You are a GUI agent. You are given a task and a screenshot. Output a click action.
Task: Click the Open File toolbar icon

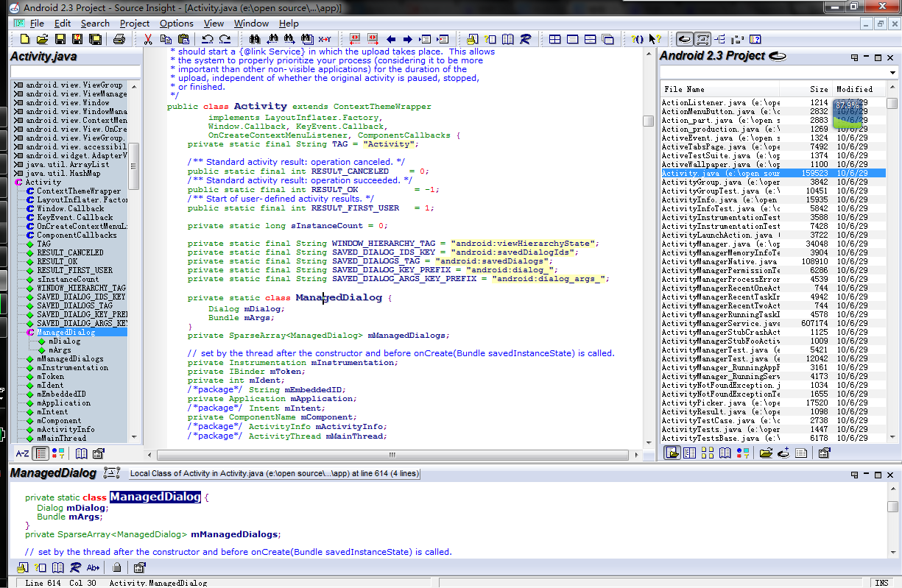coord(42,39)
